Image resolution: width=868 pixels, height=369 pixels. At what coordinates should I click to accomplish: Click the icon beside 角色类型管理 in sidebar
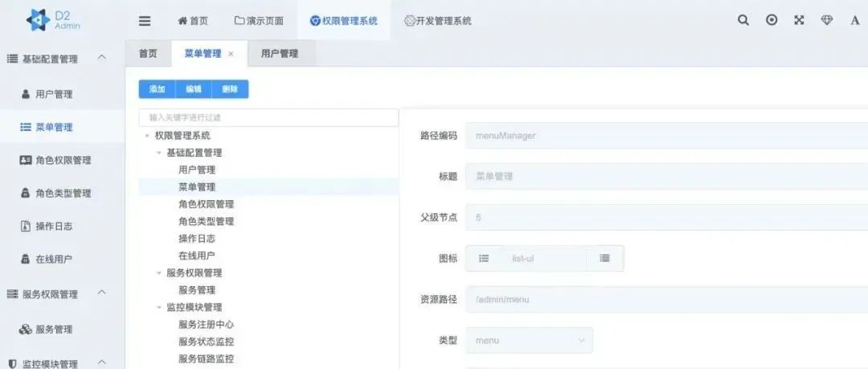tap(25, 194)
